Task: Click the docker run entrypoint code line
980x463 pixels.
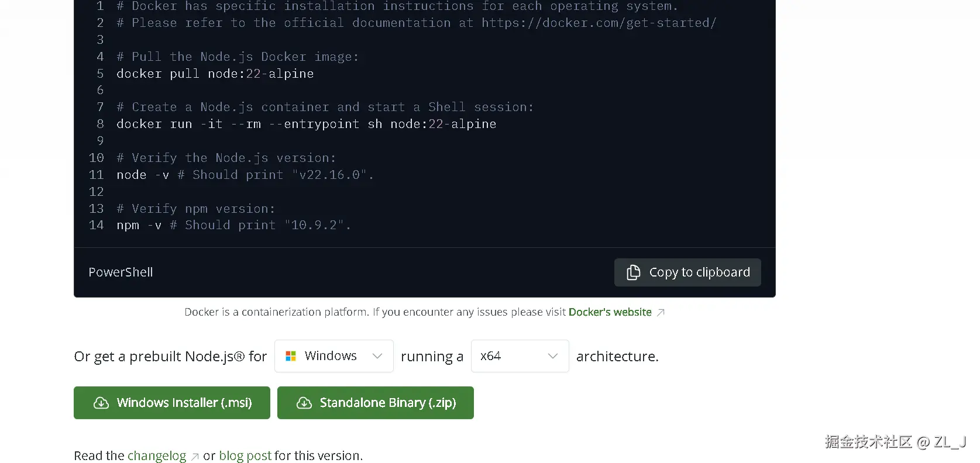Action: pyautogui.click(x=306, y=124)
